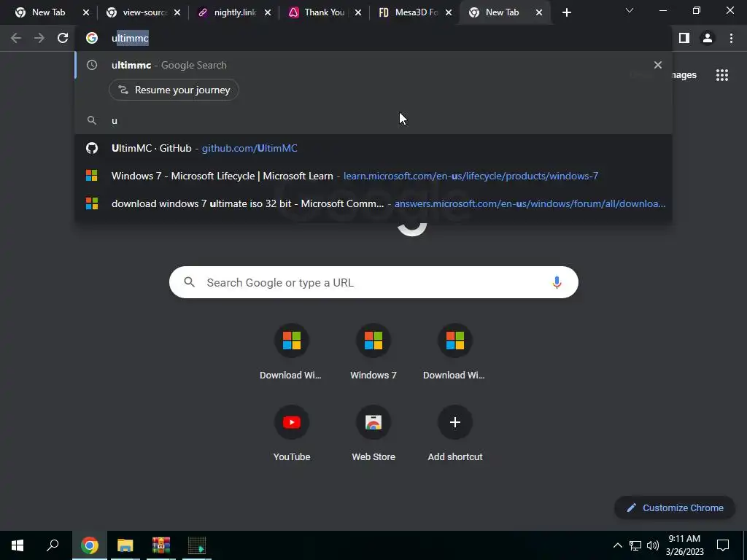
Task: Open the UltimMC GitHub suggestion
Action: pyautogui.click(x=373, y=148)
